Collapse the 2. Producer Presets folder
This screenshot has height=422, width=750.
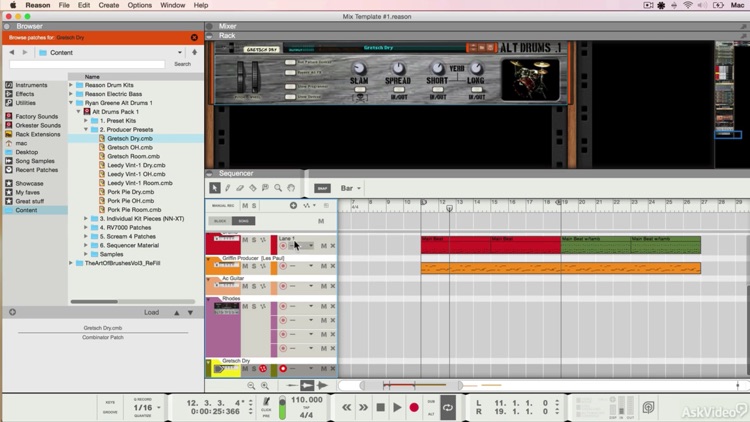click(x=86, y=130)
